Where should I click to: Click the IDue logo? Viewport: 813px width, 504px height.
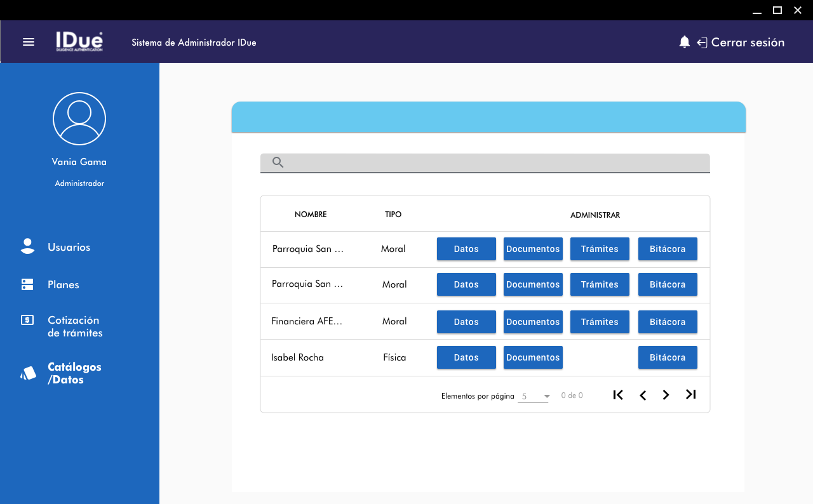point(79,42)
